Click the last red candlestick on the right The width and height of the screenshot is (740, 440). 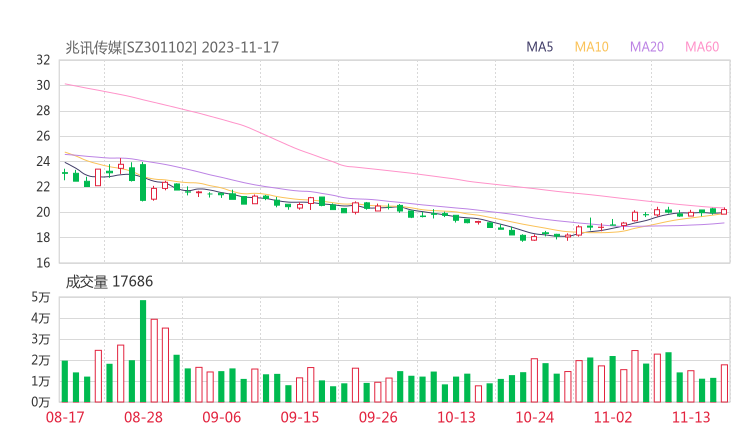[724, 212]
